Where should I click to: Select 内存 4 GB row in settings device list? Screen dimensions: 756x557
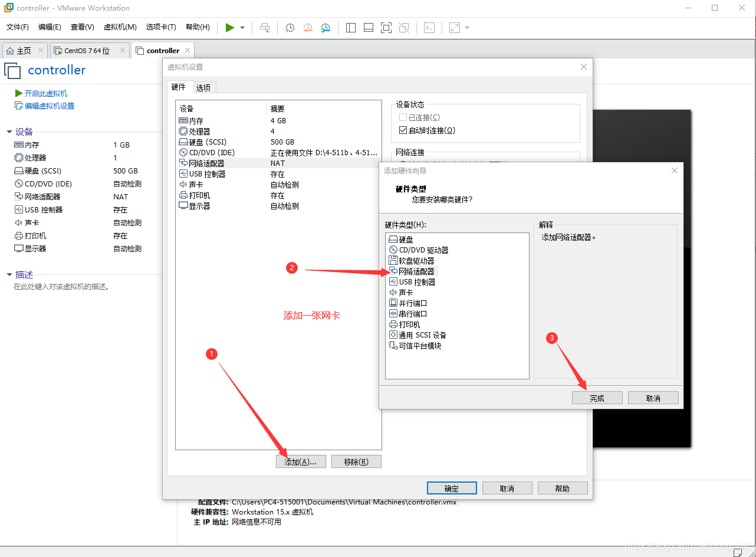[x=278, y=120]
